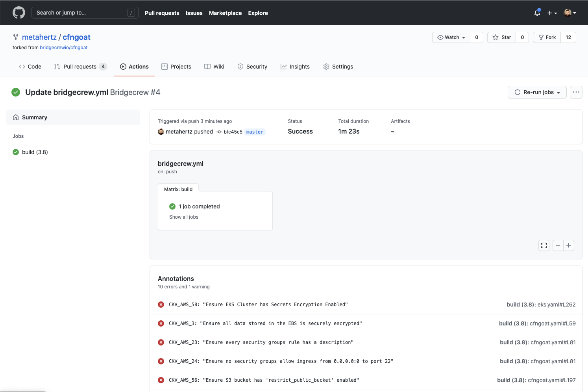Open the Watch dropdown

coord(451,37)
